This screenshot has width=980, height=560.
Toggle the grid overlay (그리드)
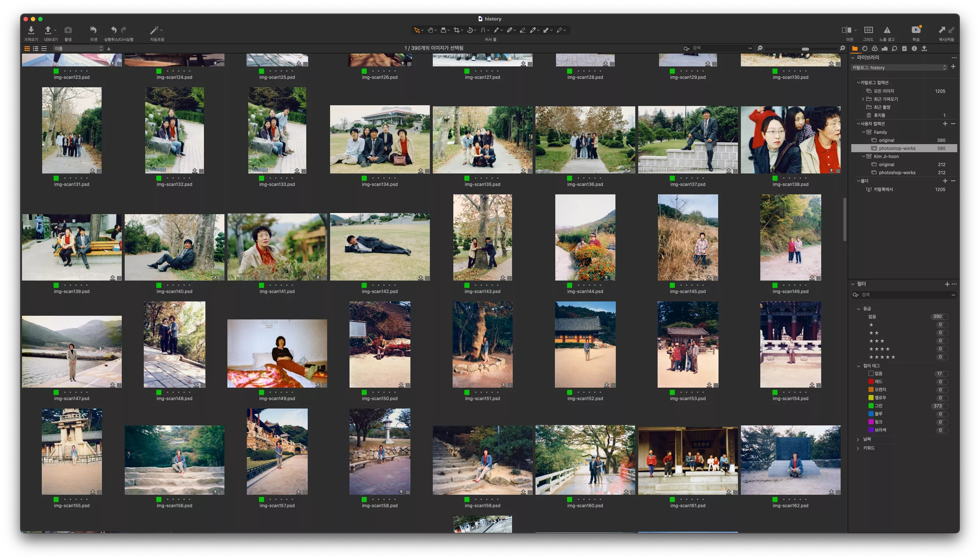[868, 30]
